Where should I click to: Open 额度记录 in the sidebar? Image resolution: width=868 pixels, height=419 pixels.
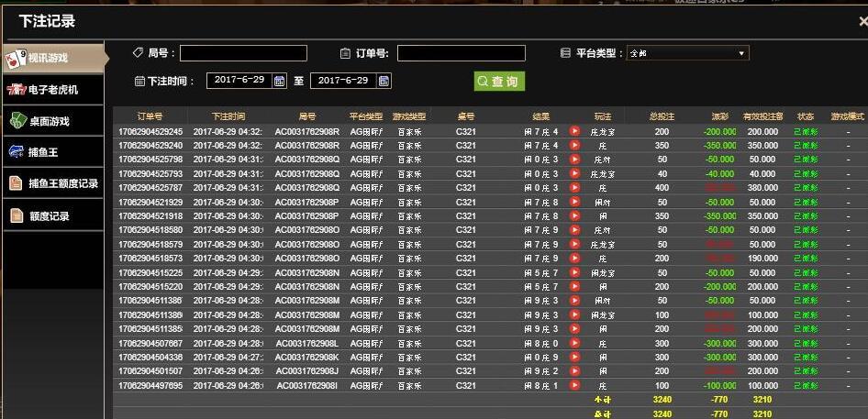click(x=52, y=216)
